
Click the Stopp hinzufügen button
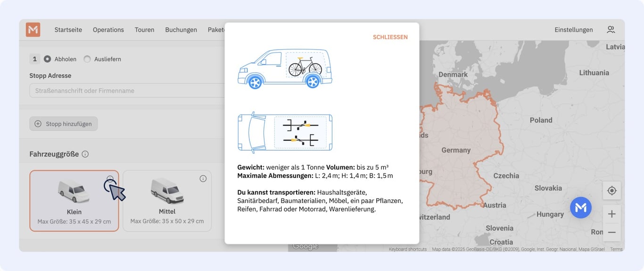tap(64, 124)
